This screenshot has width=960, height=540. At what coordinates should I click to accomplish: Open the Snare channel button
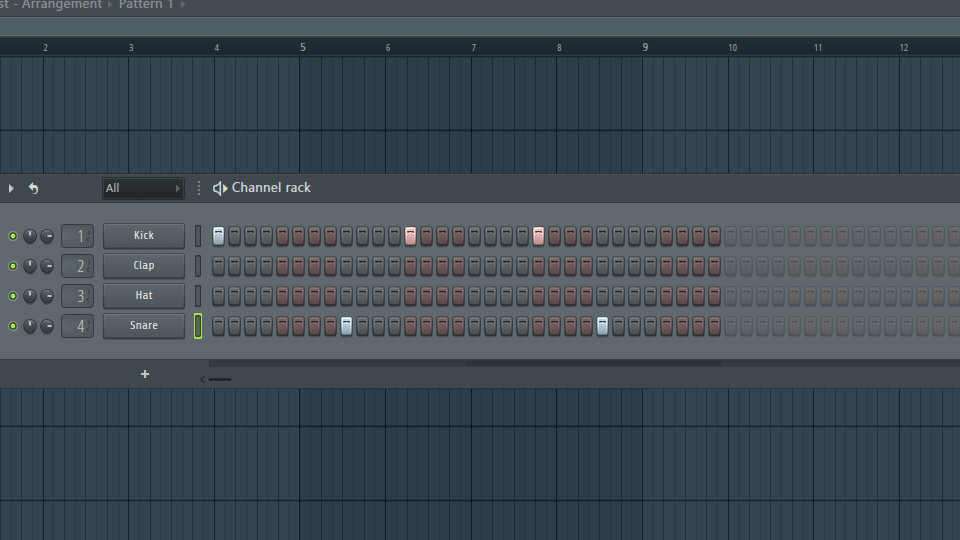(x=144, y=326)
